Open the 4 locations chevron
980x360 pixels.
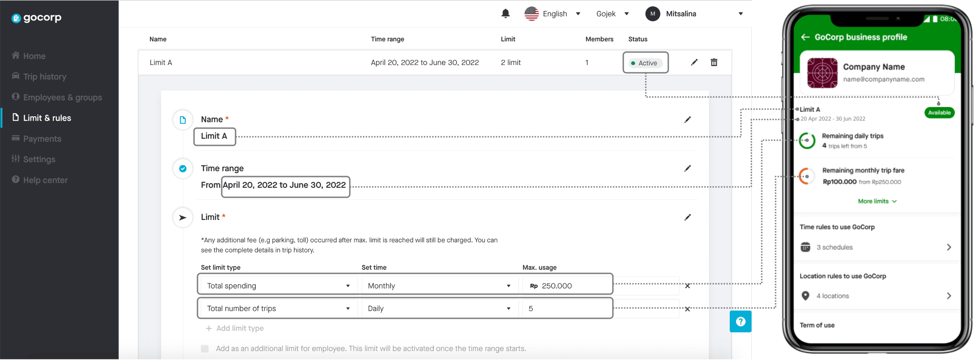948,296
